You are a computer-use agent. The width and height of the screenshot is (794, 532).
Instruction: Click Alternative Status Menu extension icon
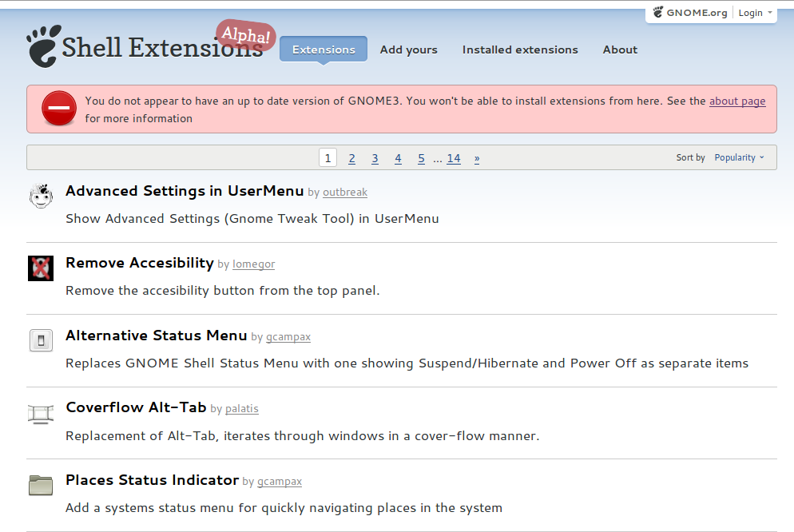click(41, 340)
